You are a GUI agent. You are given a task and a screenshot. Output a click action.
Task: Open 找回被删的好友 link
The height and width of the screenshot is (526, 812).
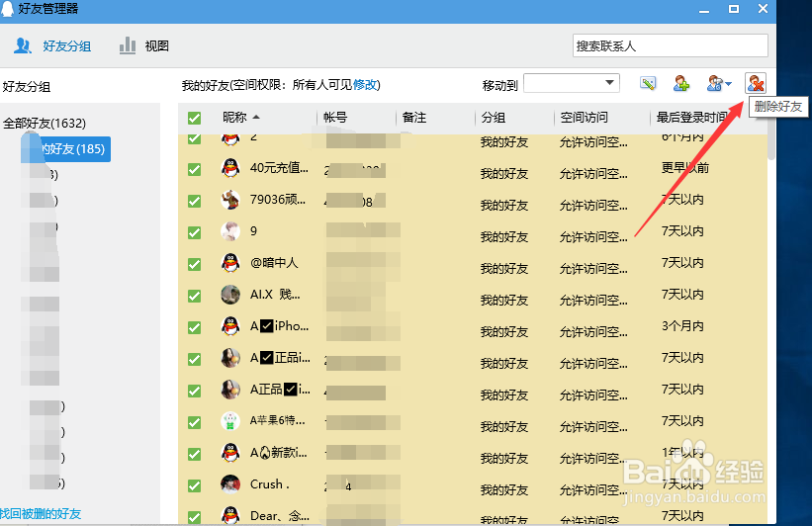point(41,513)
